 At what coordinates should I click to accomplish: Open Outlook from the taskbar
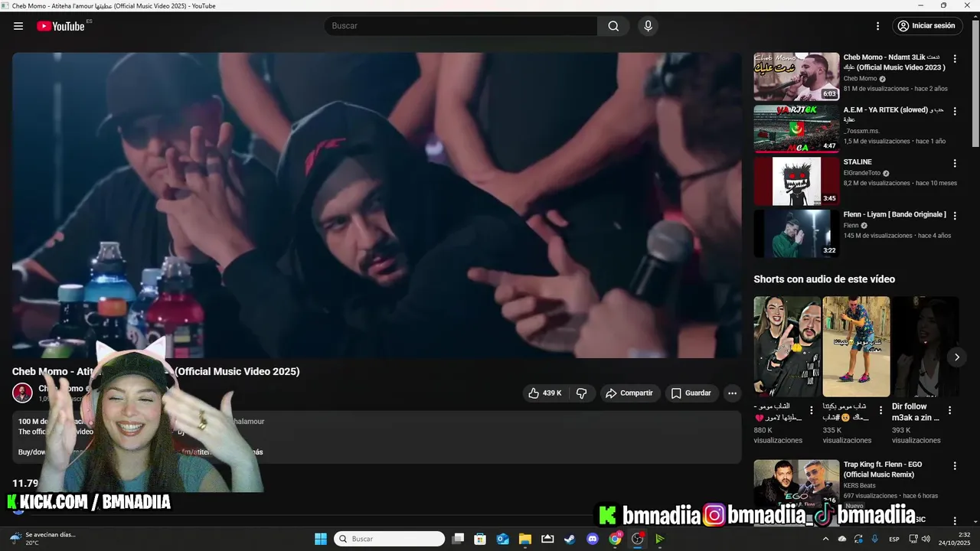pos(503,539)
